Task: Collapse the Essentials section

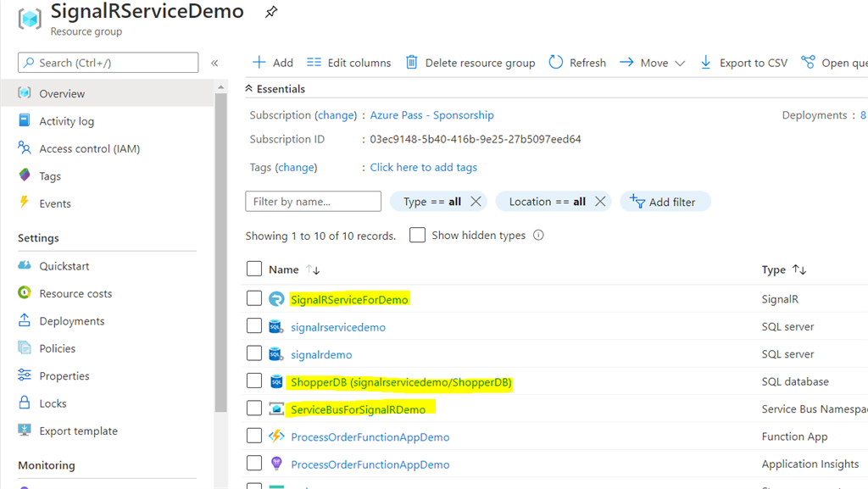Action: (x=249, y=88)
